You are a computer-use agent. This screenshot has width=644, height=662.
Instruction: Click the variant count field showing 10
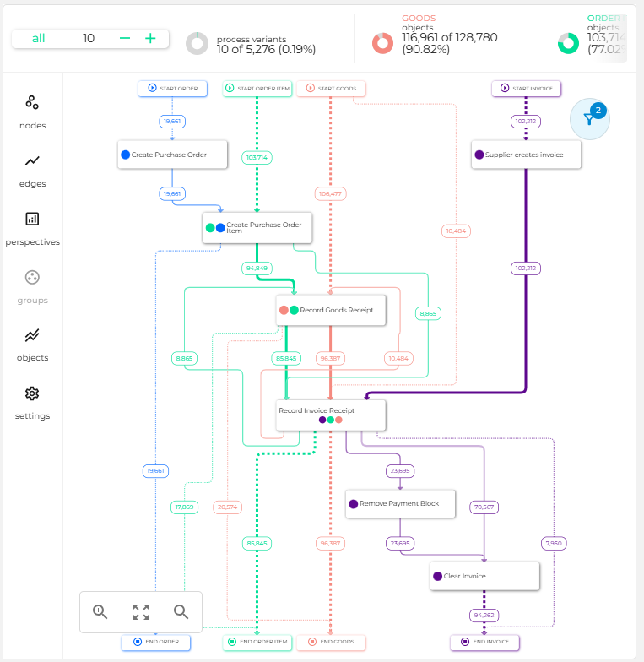[x=89, y=39]
